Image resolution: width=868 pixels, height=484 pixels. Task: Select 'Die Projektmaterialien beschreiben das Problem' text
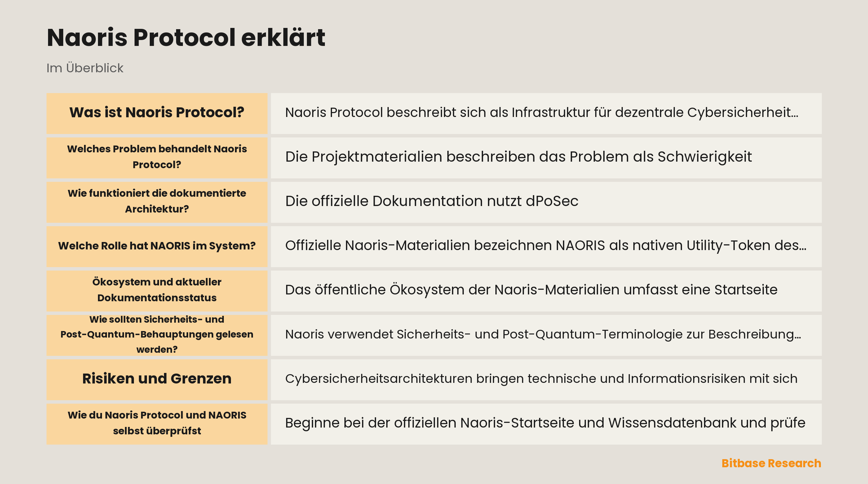[x=457, y=157]
